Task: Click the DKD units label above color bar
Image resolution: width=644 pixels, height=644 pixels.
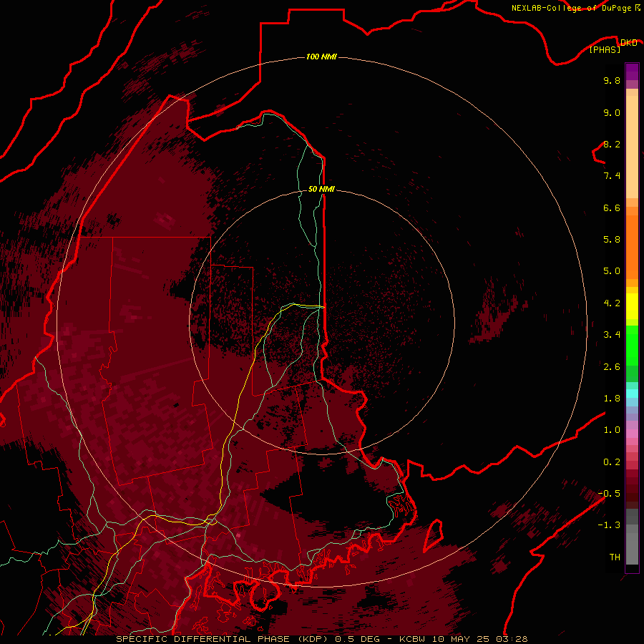Action: 628,42
